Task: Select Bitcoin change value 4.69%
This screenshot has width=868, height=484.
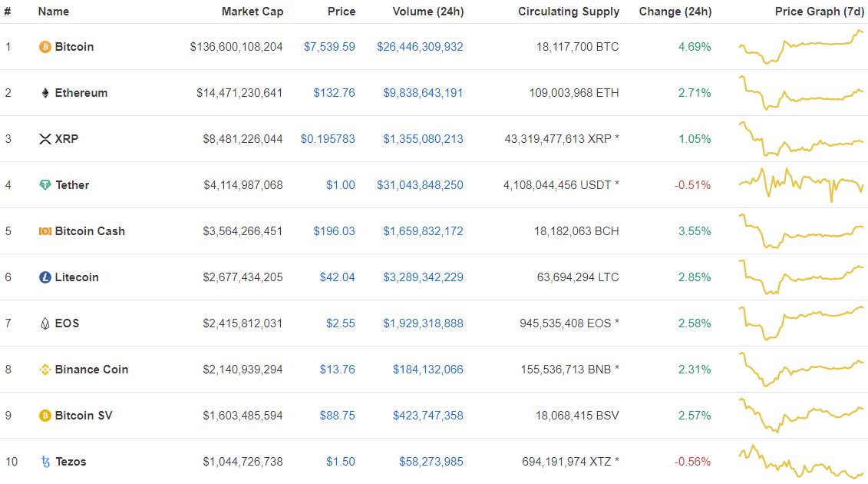Action: click(x=695, y=47)
